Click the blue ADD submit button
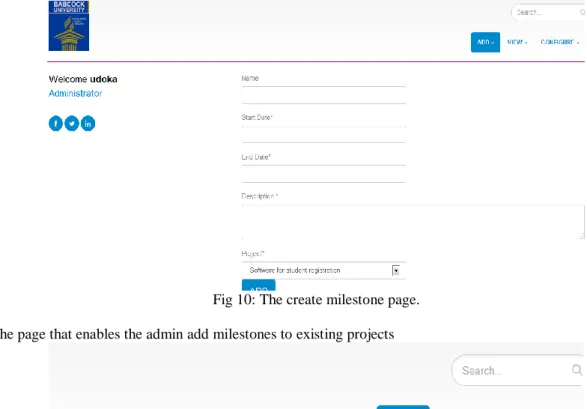The height and width of the screenshot is (409, 587). coord(258,285)
